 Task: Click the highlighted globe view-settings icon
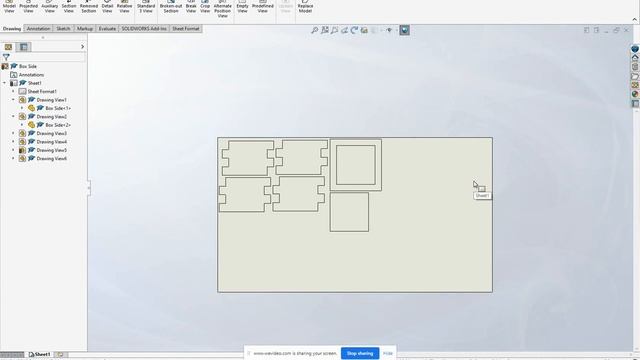pyautogui.click(x=404, y=30)
